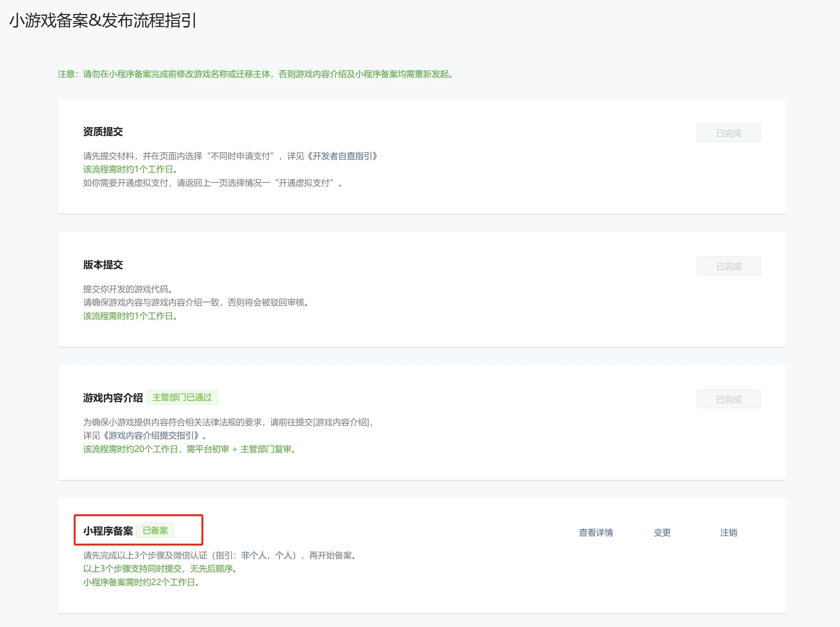Screen dimensions: 840x627
Task: Click the 主管部门已通过 status badge
Action: click(x=182, y=398)
